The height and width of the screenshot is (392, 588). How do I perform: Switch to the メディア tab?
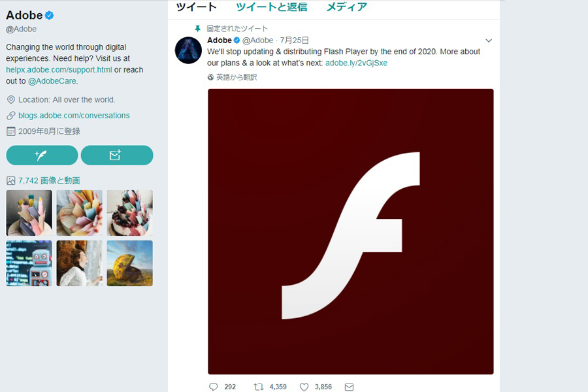coord(346,7)
